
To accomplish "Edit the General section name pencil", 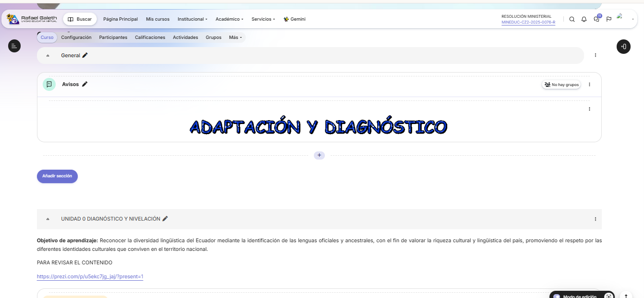I will click(85, 55).
